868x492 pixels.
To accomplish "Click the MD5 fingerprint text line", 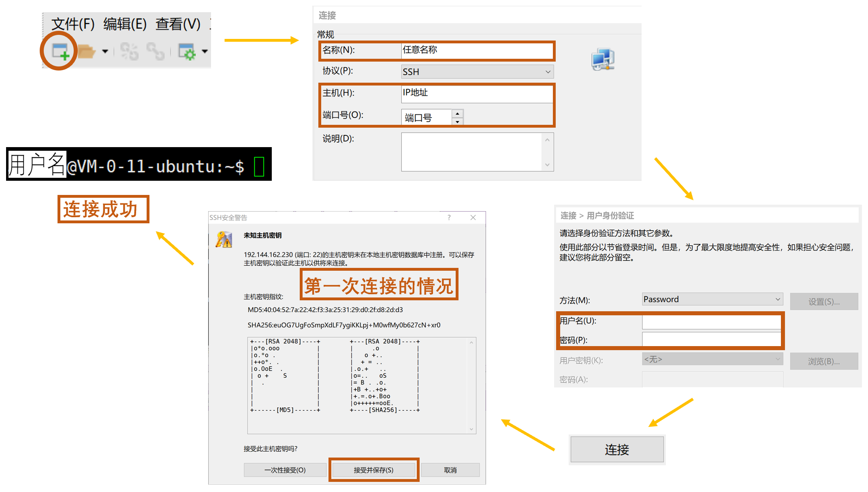I will point(325,310).
